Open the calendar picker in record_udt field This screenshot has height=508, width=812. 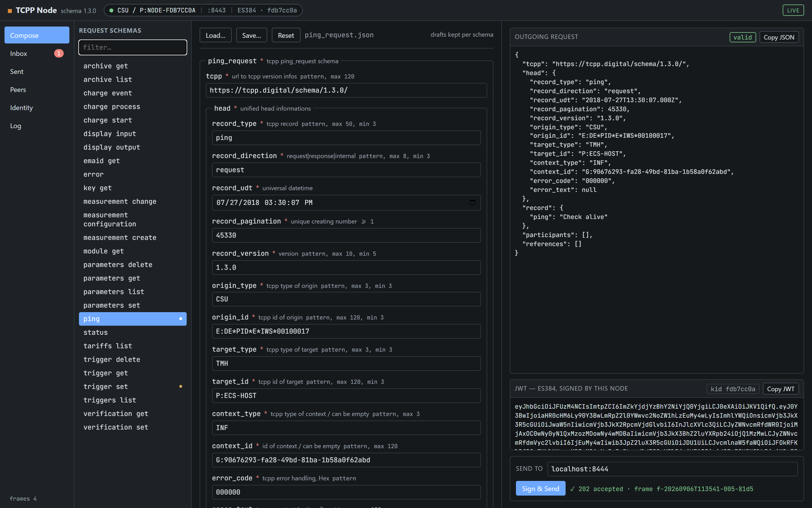point(472,203)
